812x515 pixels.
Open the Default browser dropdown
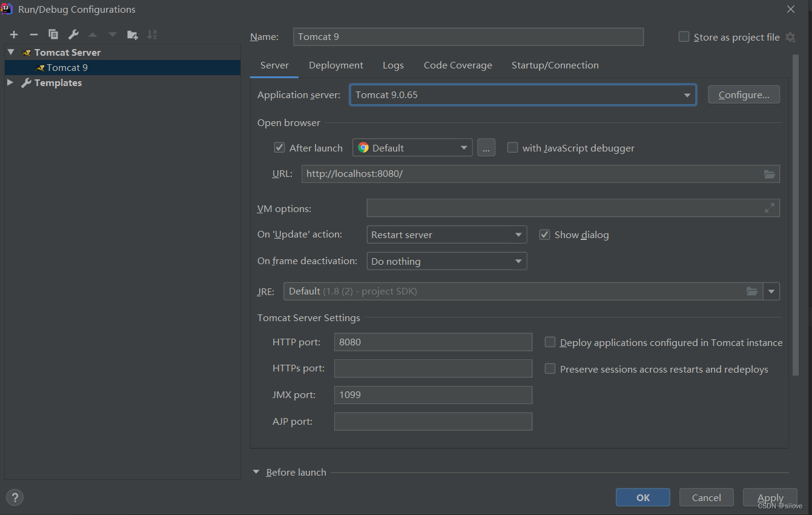[x=412, y=148]
